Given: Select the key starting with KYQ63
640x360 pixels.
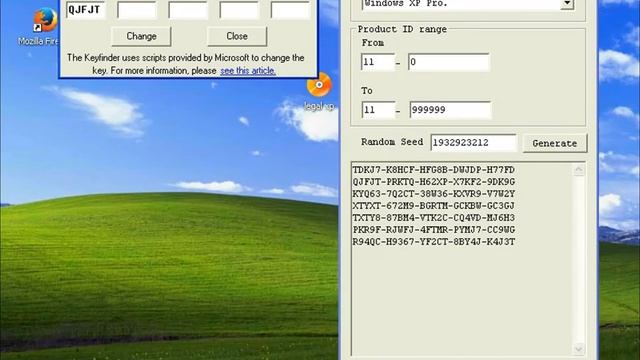Looking at the screenshot, I should tap(433, 194).
